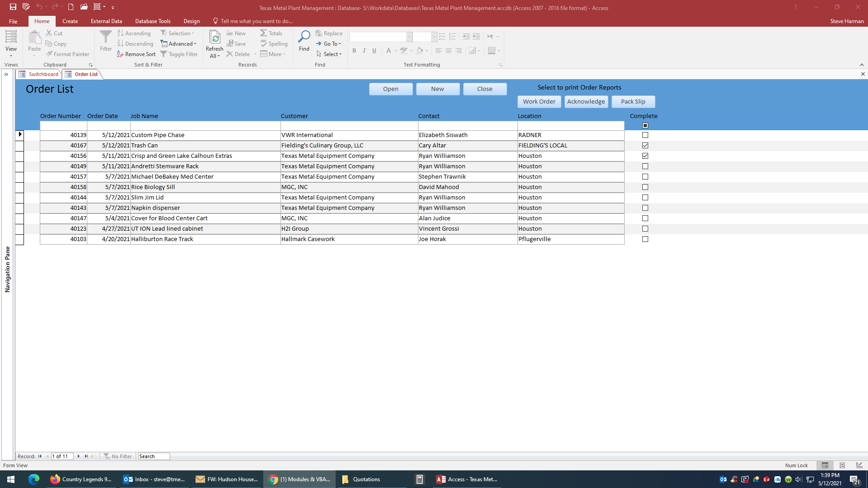The image size is (868, 488).
Task: Click the Save icon in quick access toolbar
Action: click(13, 7)
